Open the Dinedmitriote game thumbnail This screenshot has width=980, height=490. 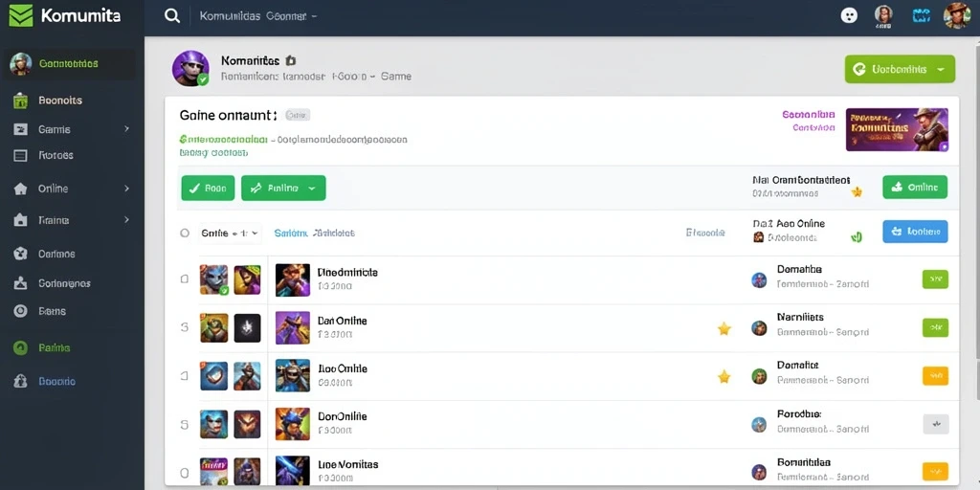click(293, 279)
